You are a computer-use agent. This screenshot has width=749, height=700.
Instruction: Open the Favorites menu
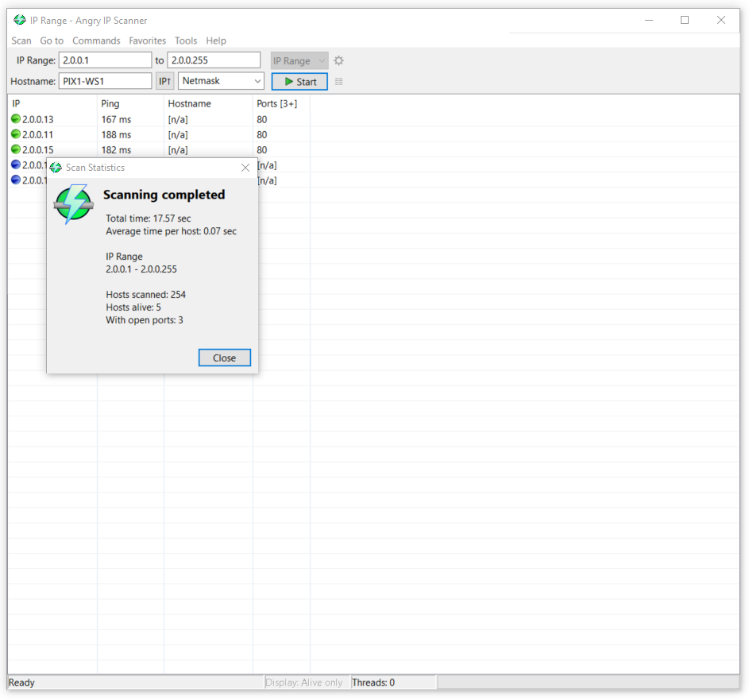[x=148, y=41]
